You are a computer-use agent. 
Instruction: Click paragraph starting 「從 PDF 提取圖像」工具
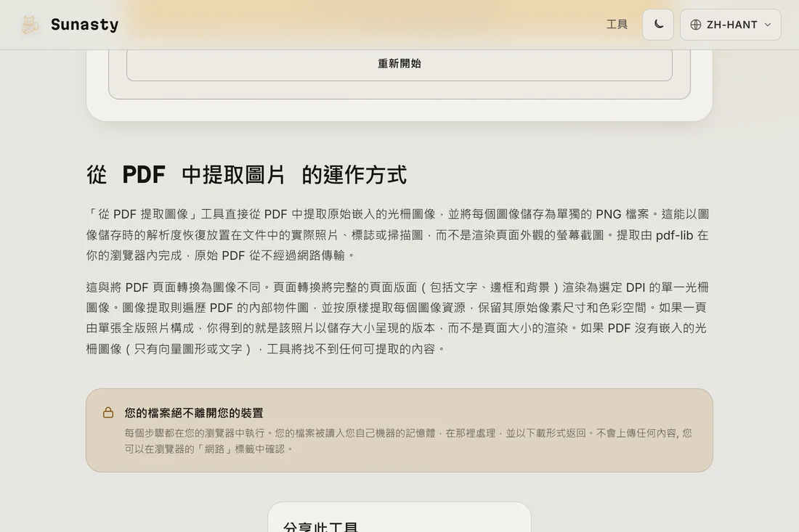399,234
